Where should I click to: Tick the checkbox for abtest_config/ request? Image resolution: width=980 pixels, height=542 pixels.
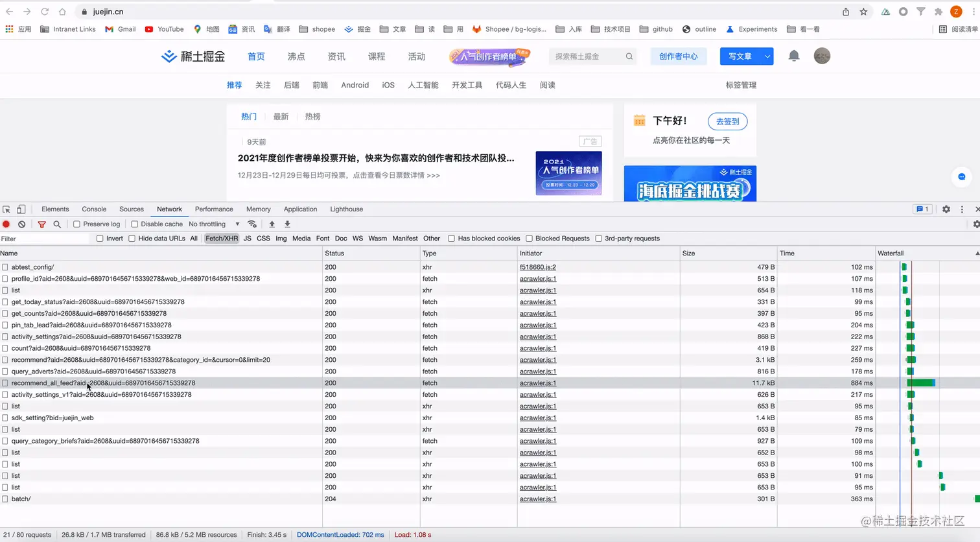pyautogui.click(x=5, y=267)
